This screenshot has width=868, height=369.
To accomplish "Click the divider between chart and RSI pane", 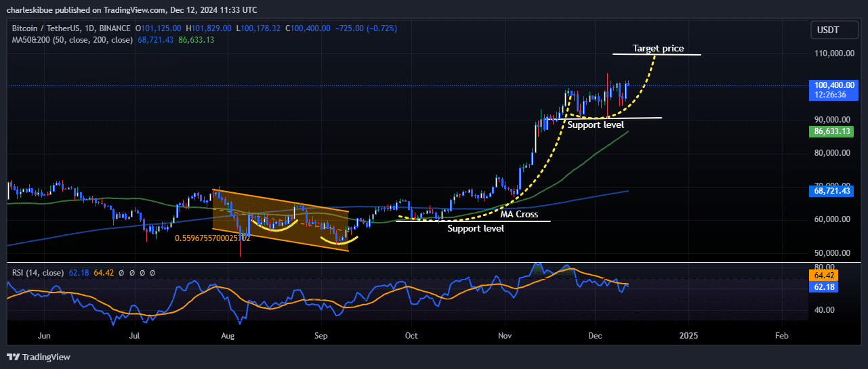I will pyautogui.click(x=434, y=262).
